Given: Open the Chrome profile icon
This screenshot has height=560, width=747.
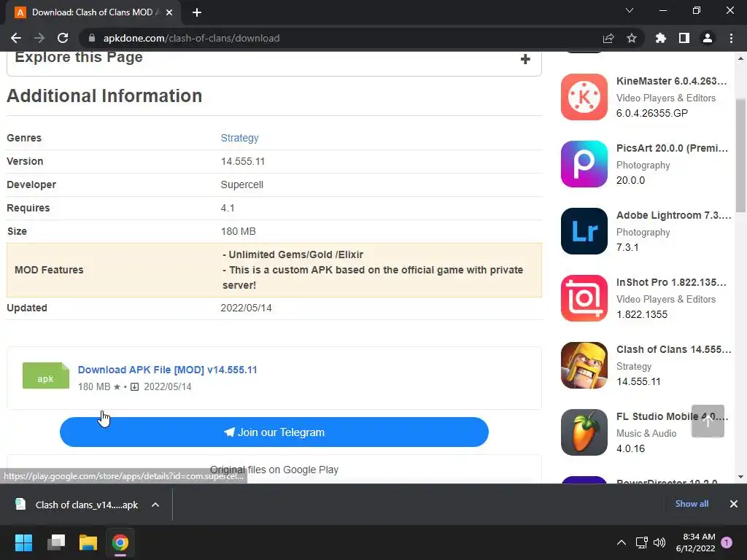Looking at the screenshot, I should [x=708, y=38].
